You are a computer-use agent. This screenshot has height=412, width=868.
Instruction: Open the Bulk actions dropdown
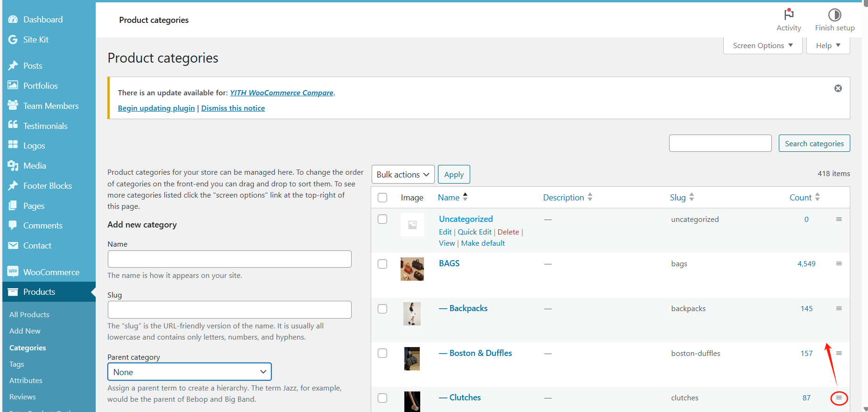point(402,175)
